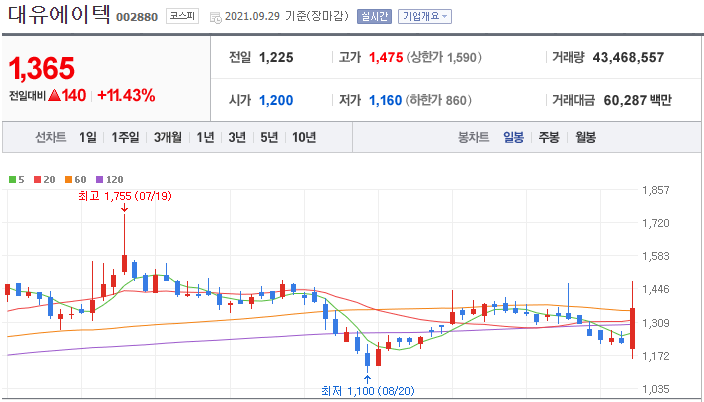Click the red up-triangle change icon

point(55,95)
